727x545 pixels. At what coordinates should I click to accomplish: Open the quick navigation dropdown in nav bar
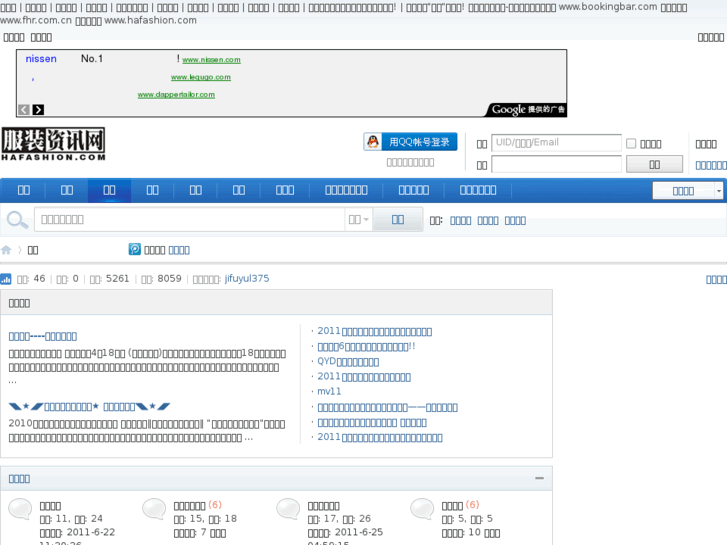point(688,191)
